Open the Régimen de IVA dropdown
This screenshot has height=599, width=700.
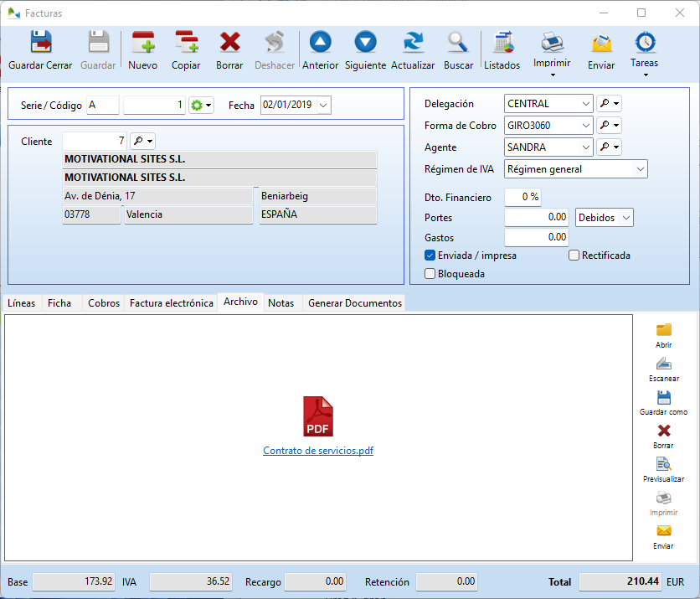(x=640, y=168)
